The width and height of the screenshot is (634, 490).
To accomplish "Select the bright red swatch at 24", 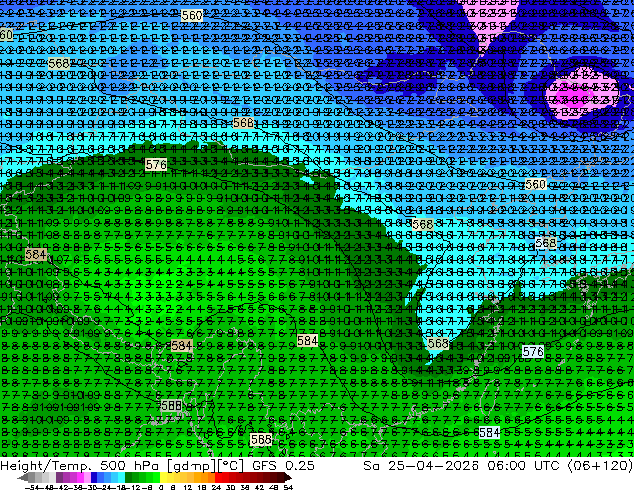I will click(x=218, y=477).
